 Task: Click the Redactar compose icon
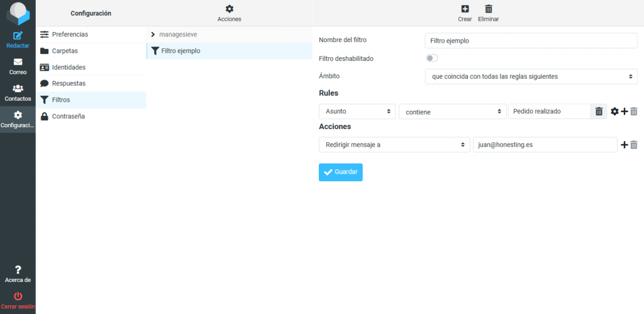[18, 36]
